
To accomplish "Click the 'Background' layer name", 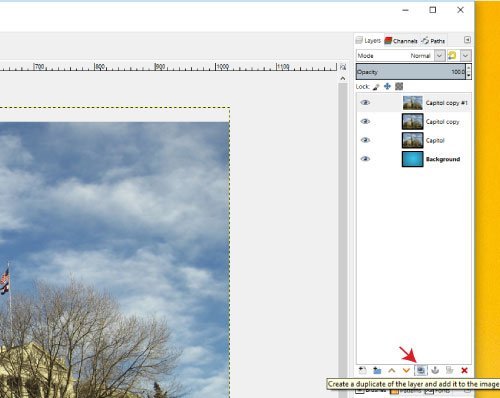I will (443, 159).
